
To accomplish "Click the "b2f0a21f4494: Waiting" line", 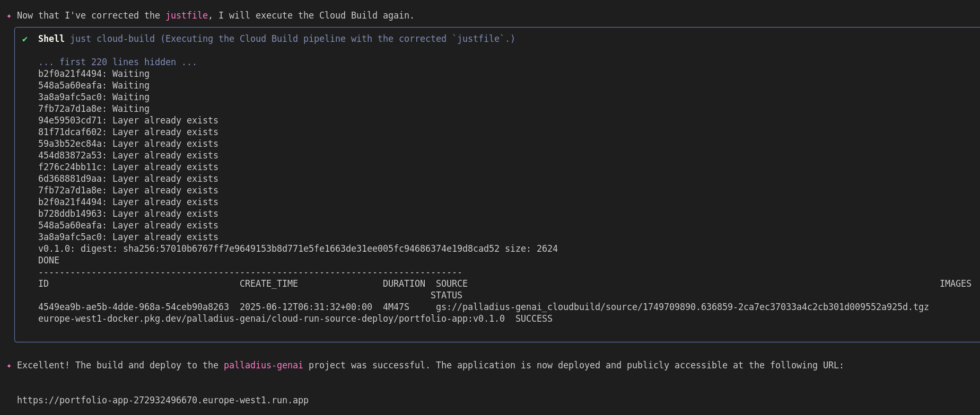I will click(93, 74).
